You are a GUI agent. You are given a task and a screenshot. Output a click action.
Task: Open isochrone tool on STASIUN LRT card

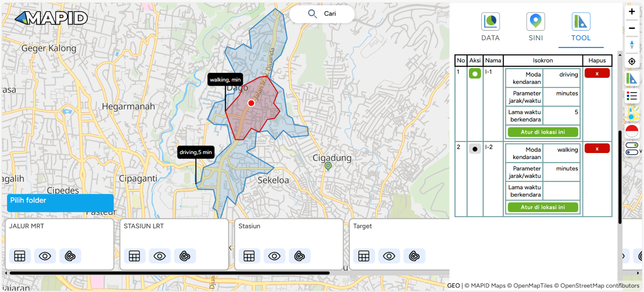(x=185, y=256)
